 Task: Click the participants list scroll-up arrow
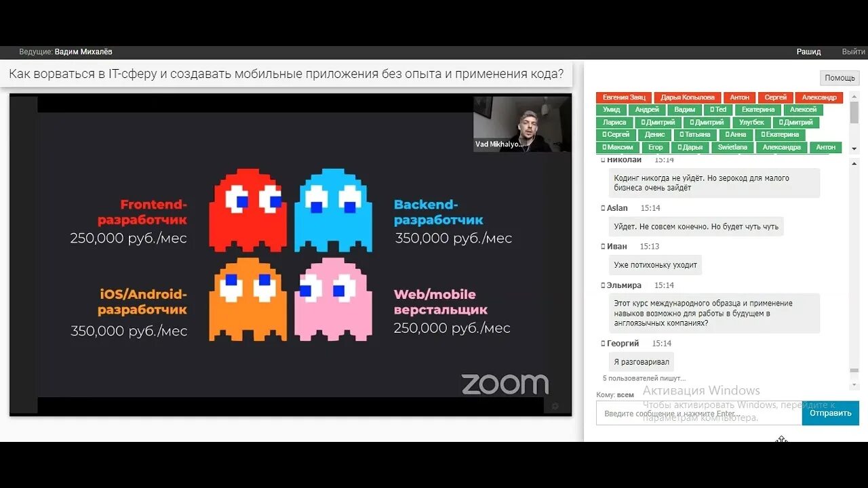coord(854,96)
